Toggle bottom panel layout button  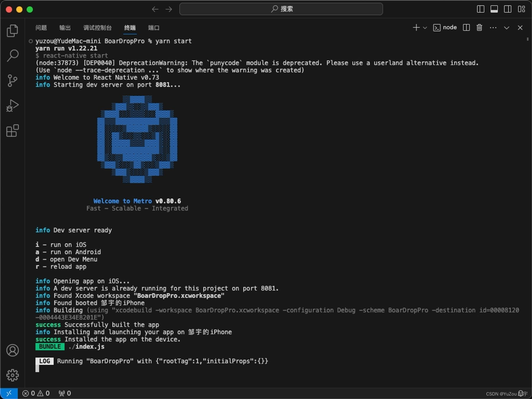(494, 9)
